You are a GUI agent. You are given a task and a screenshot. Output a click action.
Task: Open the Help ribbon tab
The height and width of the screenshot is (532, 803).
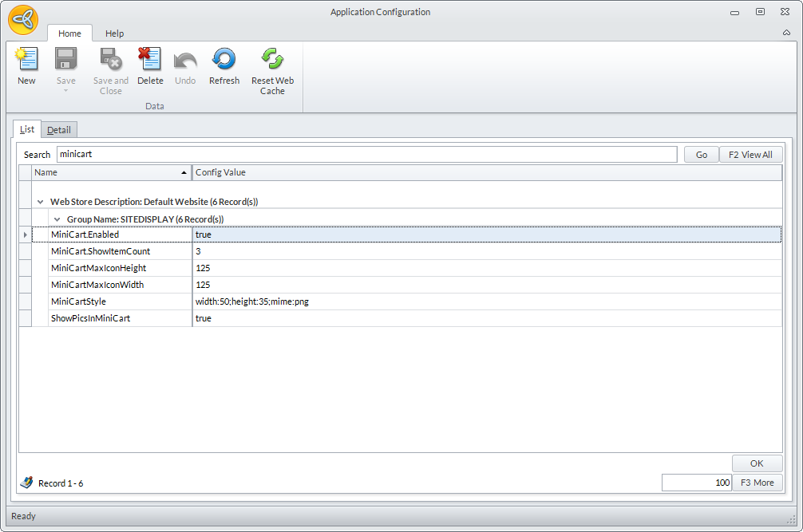coord(115,33)
